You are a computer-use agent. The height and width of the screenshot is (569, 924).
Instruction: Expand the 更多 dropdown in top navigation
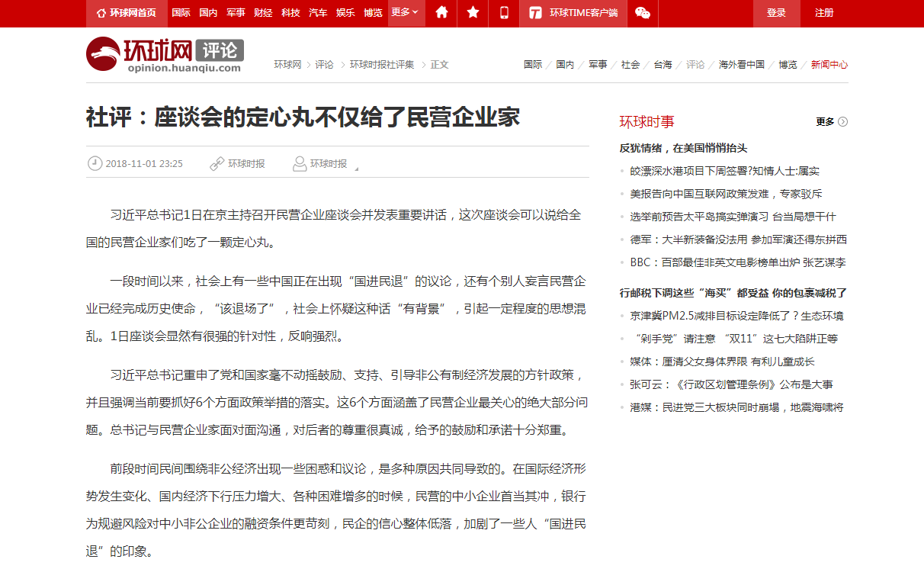[405, 13]
